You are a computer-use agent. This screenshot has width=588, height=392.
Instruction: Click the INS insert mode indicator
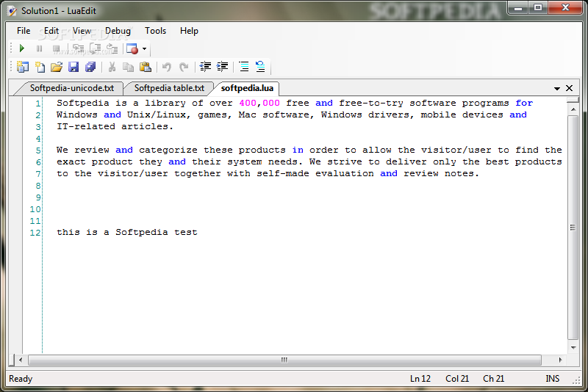point(553,379)
